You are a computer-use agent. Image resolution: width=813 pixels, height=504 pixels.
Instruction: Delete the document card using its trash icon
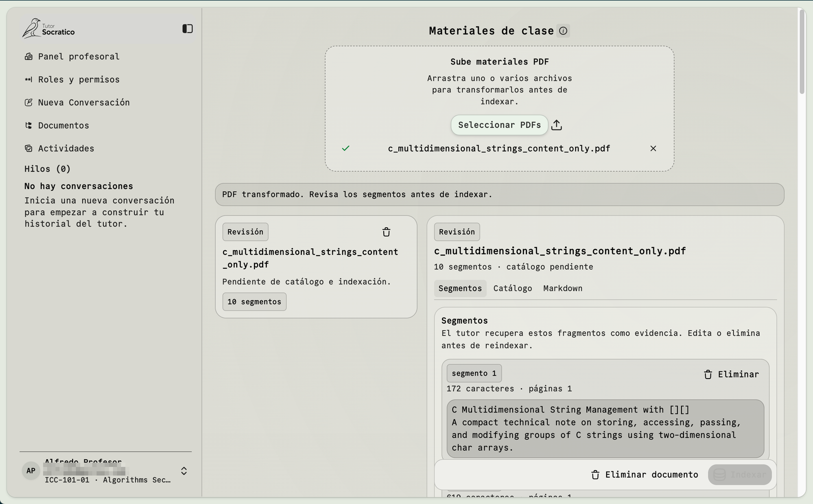coord(386,232)
